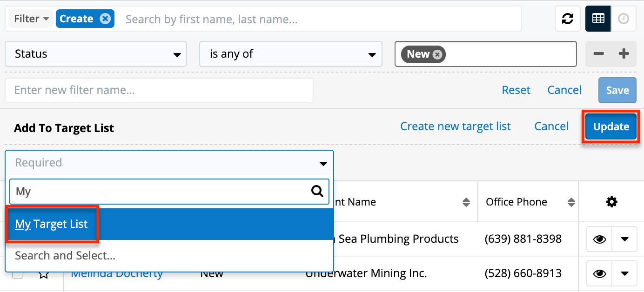Image resolution: width=644 pixels, height=292 pixels.
Task: Select My Target List option
Action: point(52,224)
